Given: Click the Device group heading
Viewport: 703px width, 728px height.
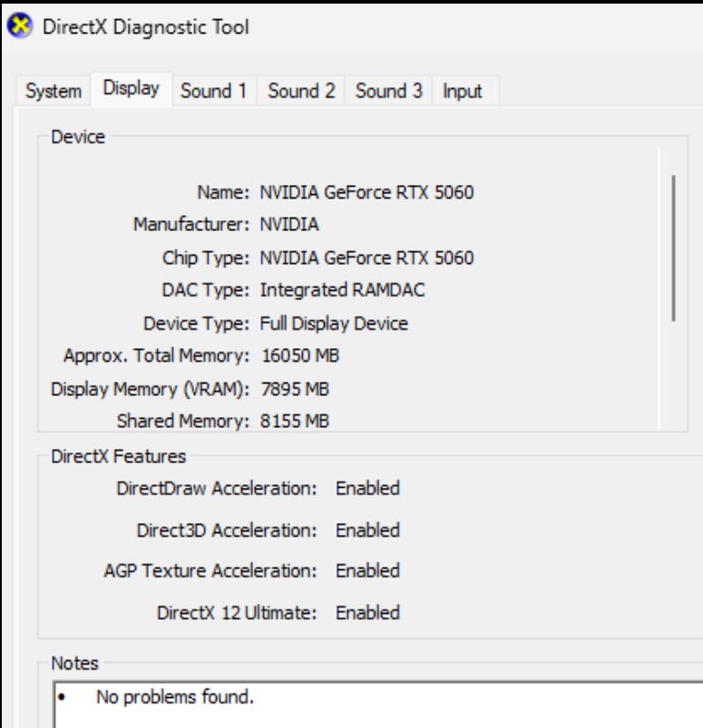Looking at the screenshot, I should click(78, 137).
